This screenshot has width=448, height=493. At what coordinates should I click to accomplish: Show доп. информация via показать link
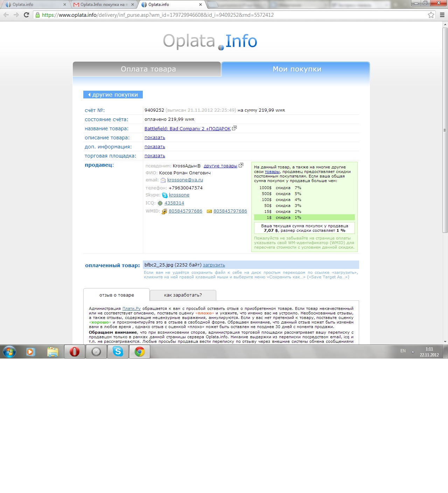(155, 147)
